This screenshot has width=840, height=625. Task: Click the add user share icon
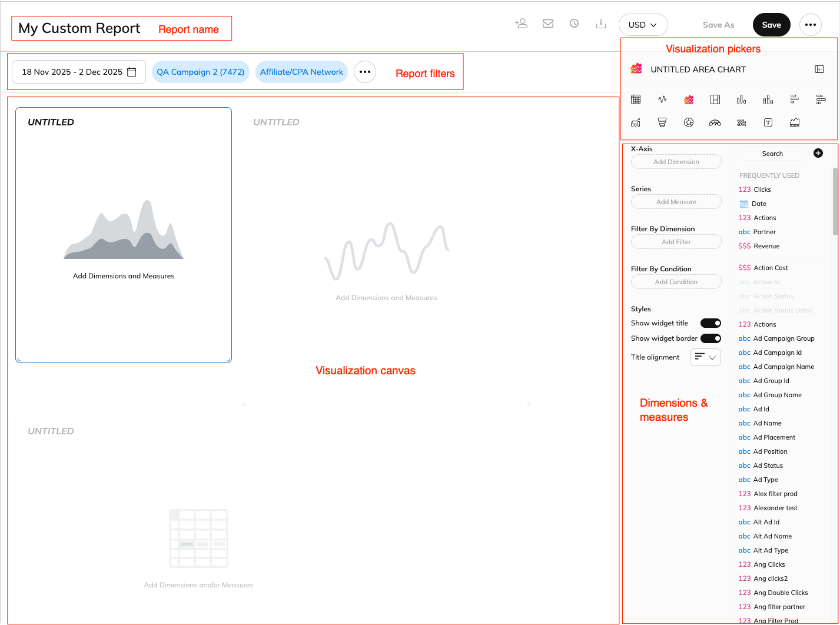521,24
